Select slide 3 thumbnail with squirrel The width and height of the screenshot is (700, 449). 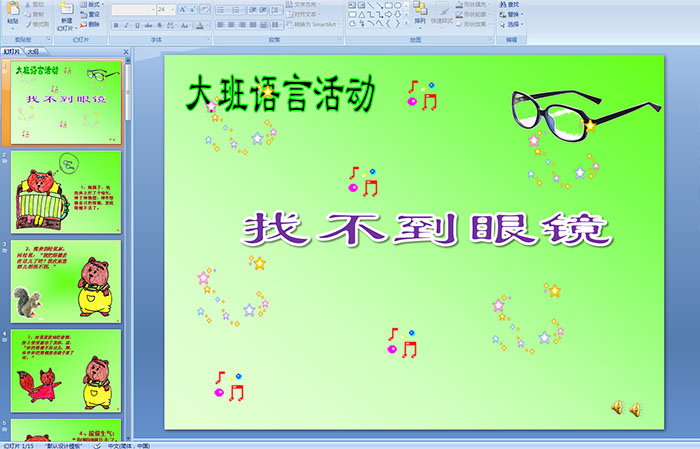point(66,281)
